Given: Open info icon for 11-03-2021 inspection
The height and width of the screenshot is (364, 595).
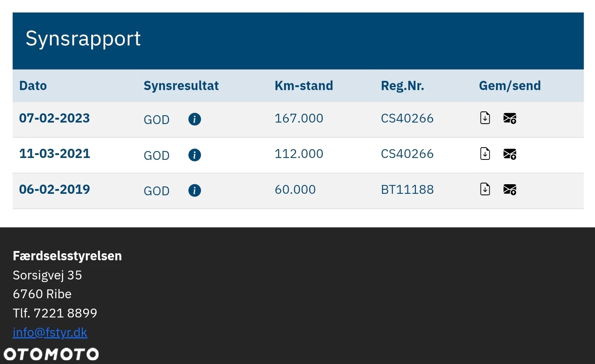Looking at the screenshot, I should 195,155.
